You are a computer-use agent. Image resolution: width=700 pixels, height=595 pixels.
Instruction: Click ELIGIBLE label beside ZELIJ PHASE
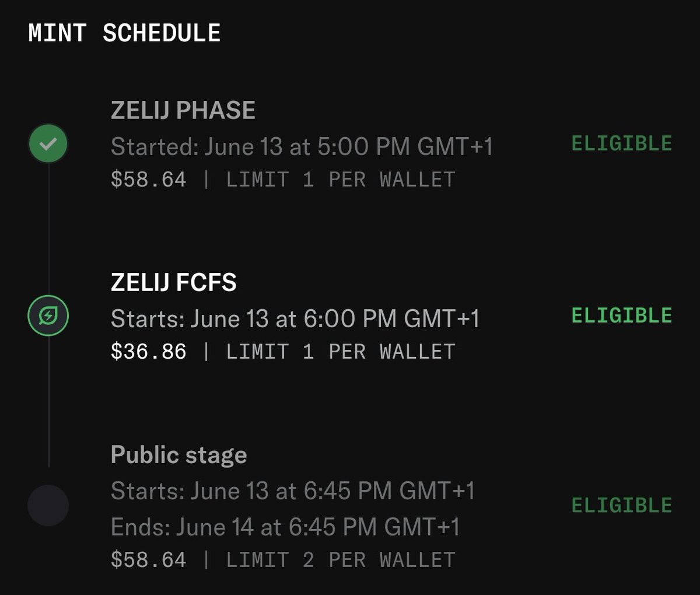622,143
